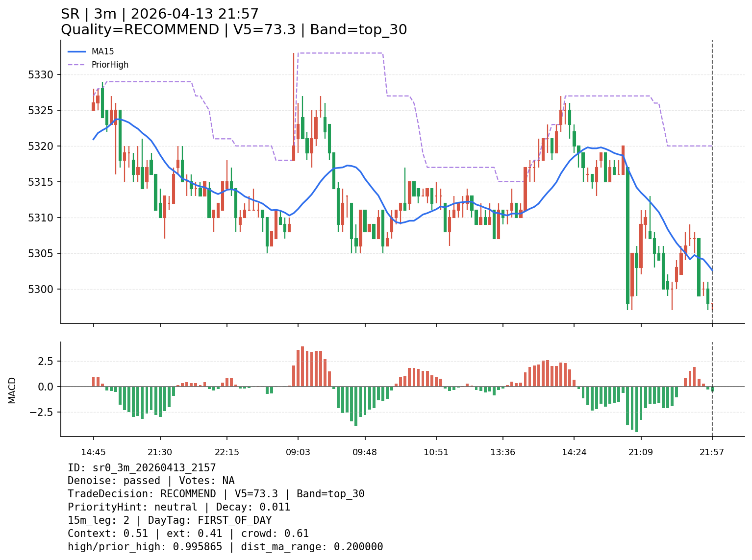752x560 pixels.
Task: Click the ID sr0_3m_20260413_2157 text
Action: (142, 468)
